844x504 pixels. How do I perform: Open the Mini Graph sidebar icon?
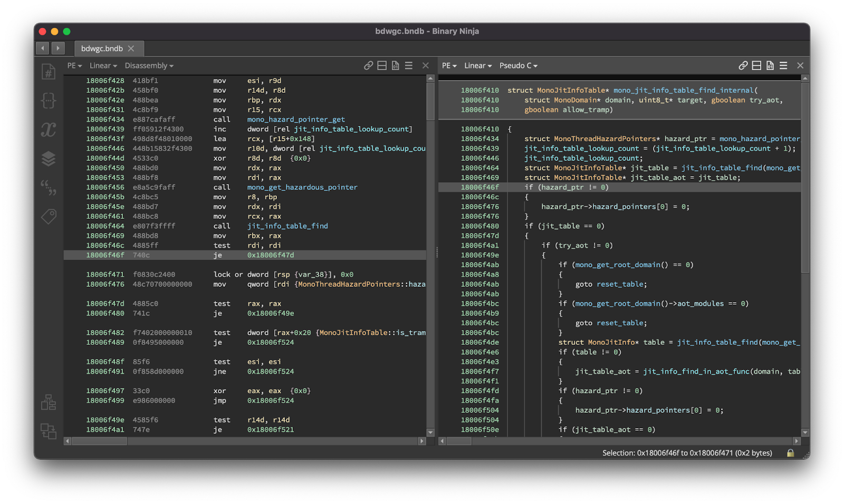(49, 402)
